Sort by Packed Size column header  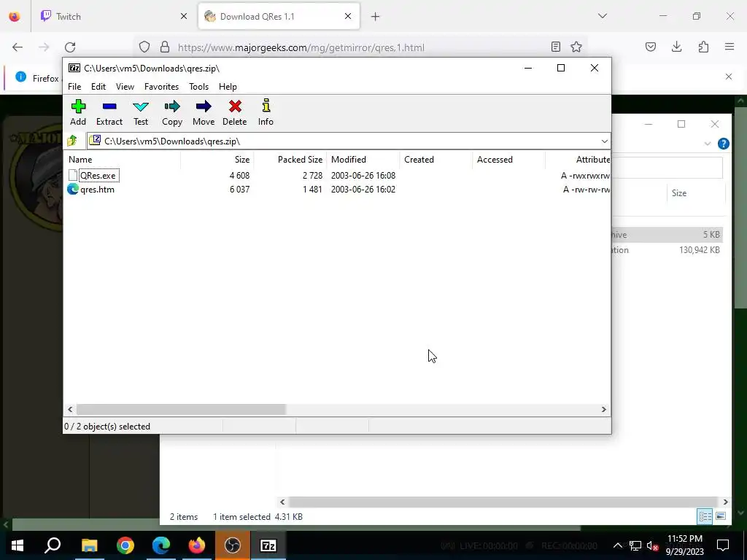click(290, 160)
